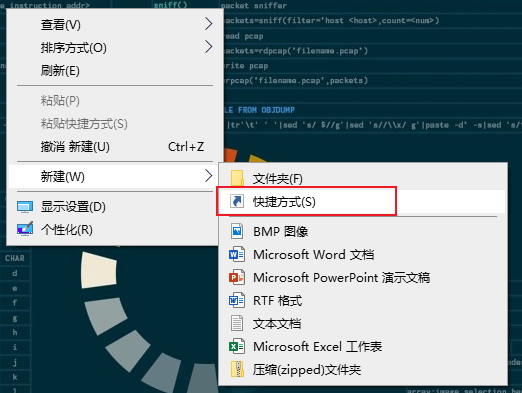Click the Microsoft Word 文档 icon
Screen dimensions: 522x393
(x=237, y=254)
